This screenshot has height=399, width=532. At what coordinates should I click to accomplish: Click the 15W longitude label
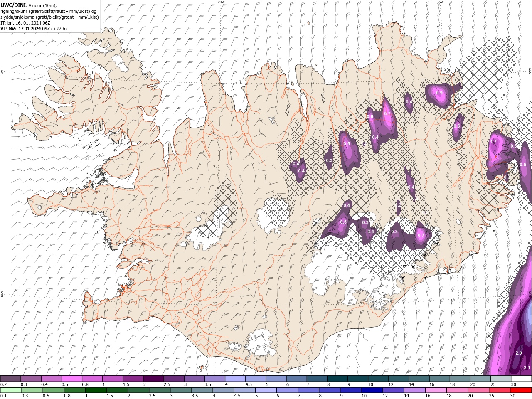coord(440,2)
